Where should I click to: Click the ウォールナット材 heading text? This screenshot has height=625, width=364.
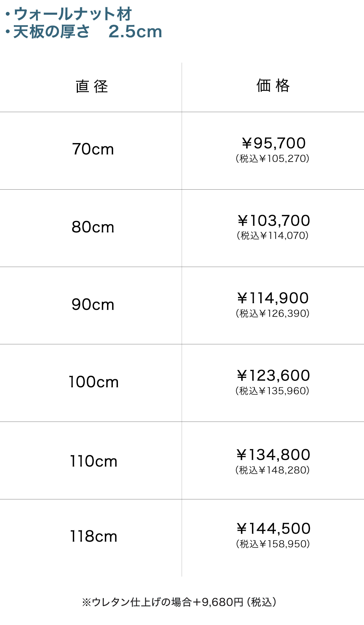(x=72, y=14)
